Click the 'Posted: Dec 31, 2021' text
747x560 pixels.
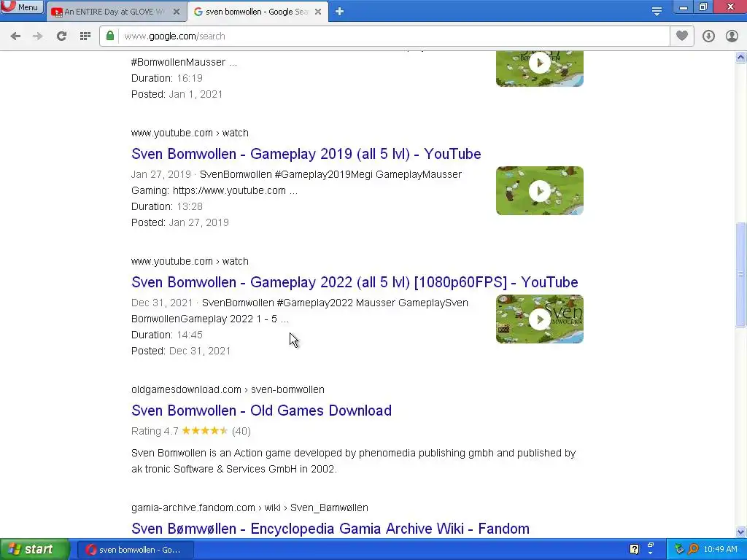pos(181,351)
